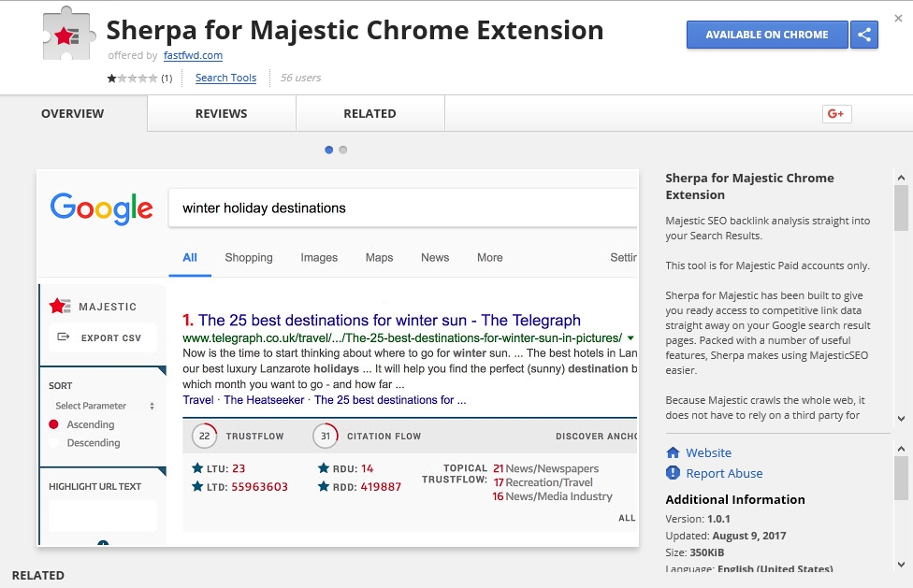
Task: Select the Descending sort radio button
Action: (53, 442)
